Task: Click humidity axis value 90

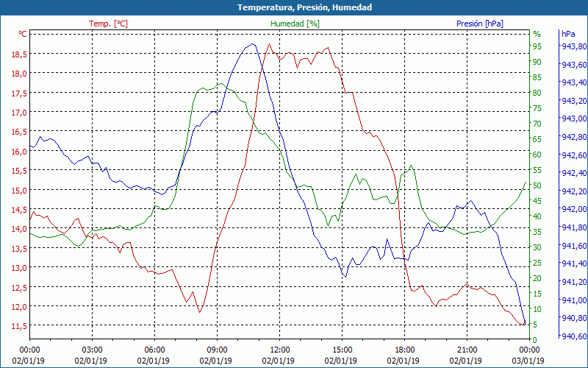Action: (537, 62)
